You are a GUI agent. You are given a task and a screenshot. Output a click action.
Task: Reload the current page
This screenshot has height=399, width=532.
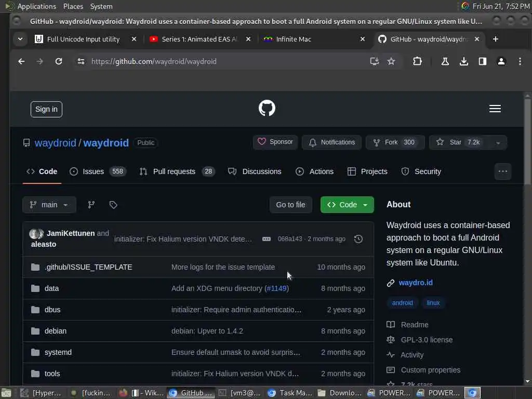click(x=59, y=61)
